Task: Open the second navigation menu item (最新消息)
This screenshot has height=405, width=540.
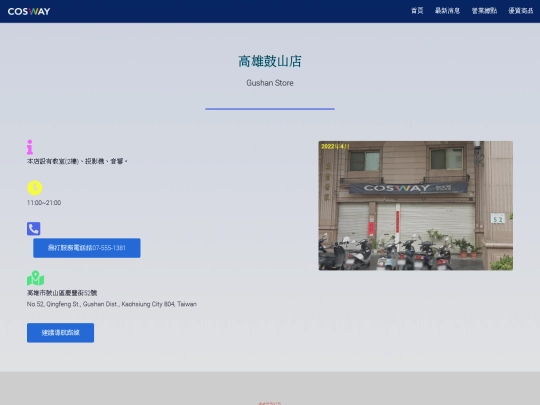Action: click(x=447, y=11)
